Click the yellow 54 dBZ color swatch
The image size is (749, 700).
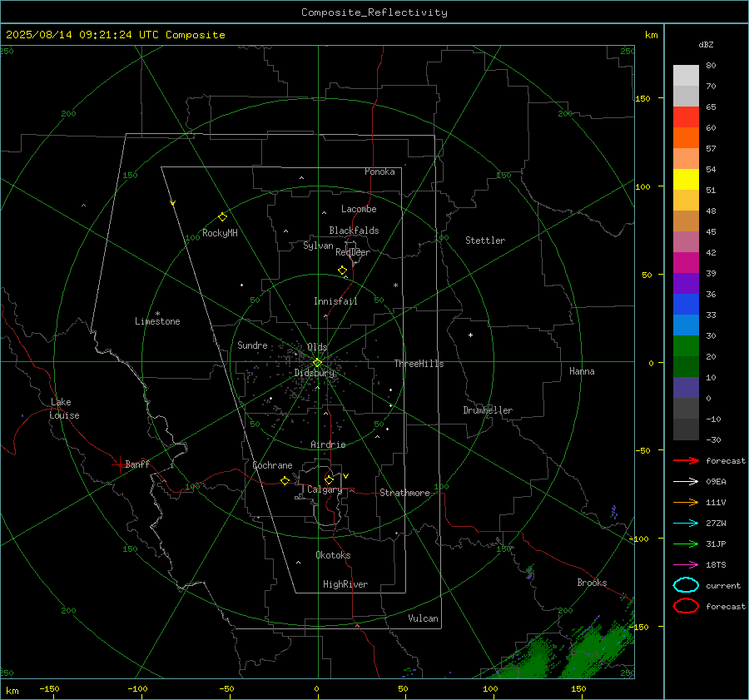point(686,179)
